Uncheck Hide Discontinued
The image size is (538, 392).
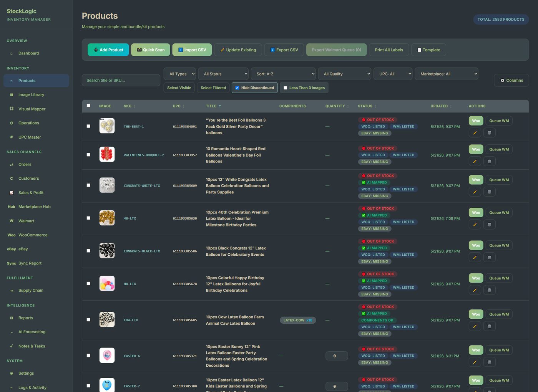237,88
